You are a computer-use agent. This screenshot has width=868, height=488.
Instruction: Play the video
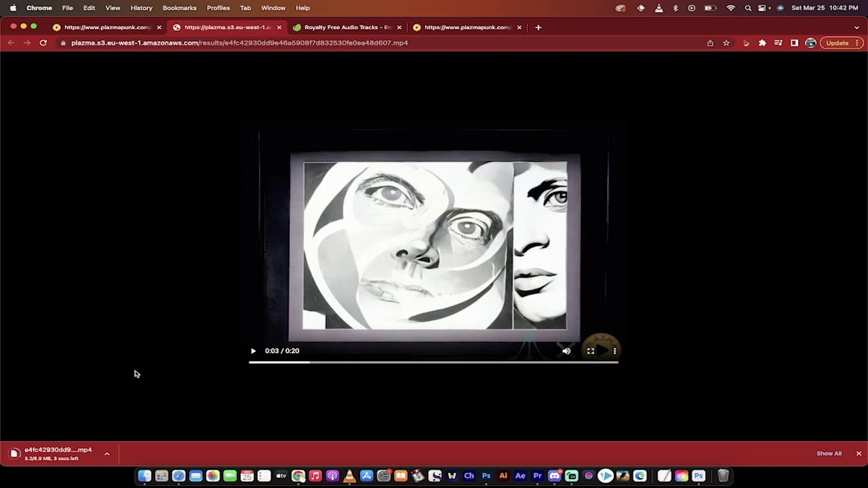253,351
